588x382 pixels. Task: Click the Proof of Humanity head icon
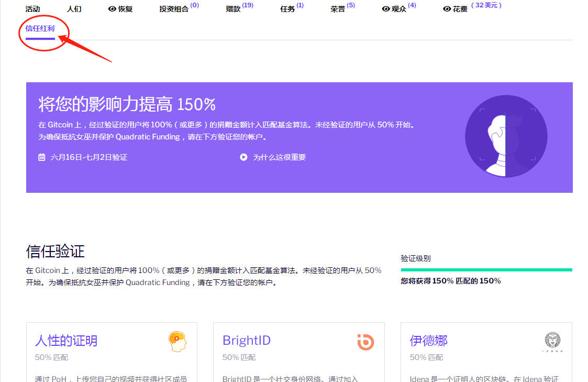[177, 342]
